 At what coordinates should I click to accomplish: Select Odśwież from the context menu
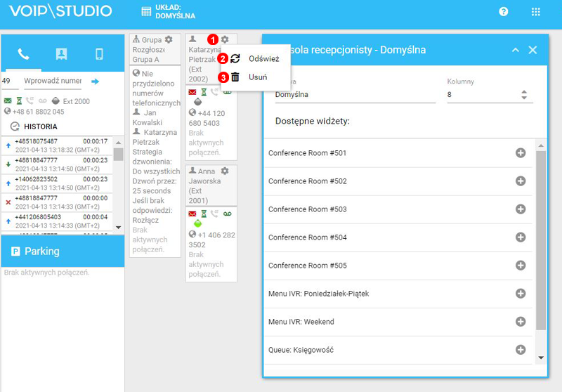pos(263,59)
